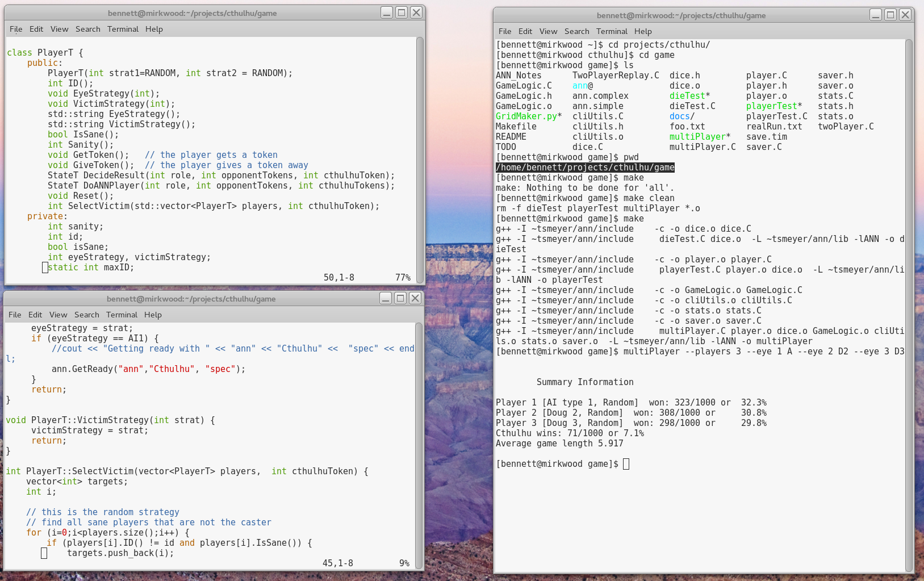Image resolution: width=924 pixels, height=581 pixels.
Task: Click the right shell terminal's vertical scrollbar
Action: click(909, 306)
